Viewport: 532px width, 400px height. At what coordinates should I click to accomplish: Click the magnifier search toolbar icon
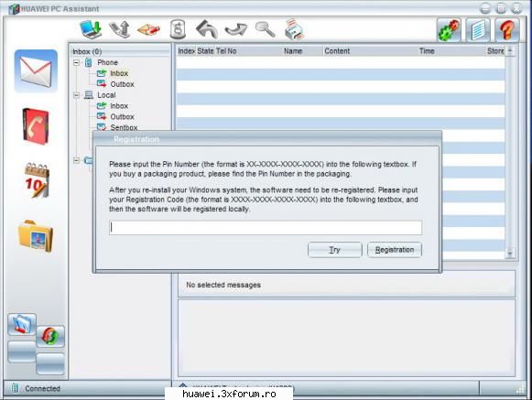coord(265,29)
